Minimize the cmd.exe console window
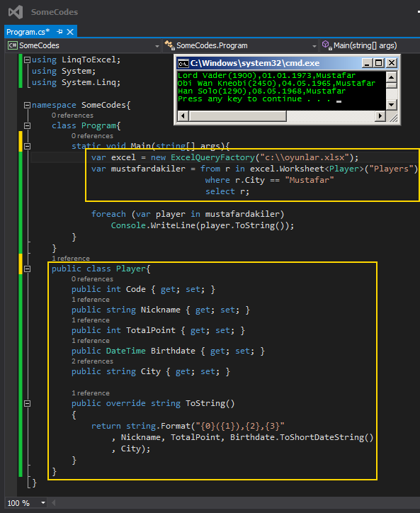420x513 pixels. [367, 63]
